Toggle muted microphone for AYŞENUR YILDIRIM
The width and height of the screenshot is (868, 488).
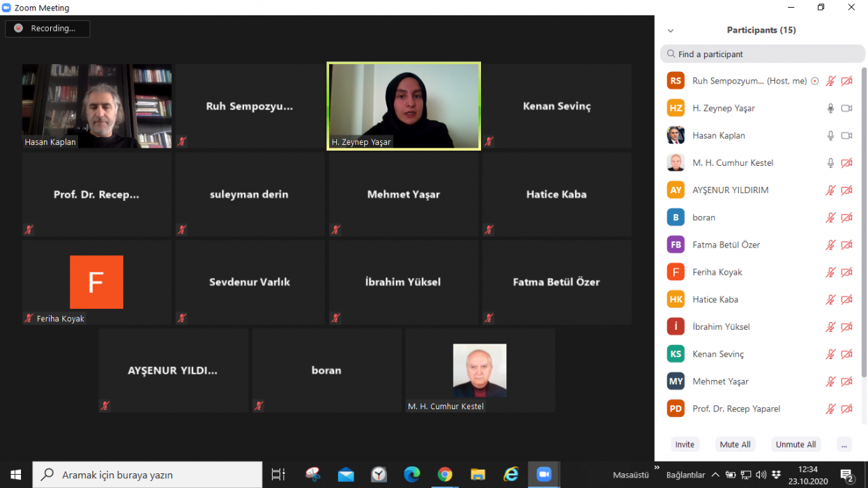pyautogui.click(x=830, y=190)
